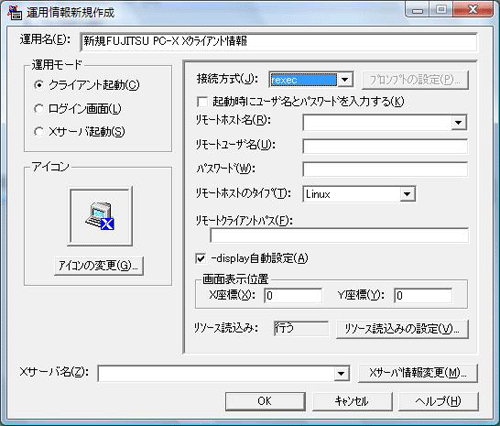Click Xサーバ情報変更(M)... button
Viewport: 500px width, 426px height.
[x=418, y=373]
